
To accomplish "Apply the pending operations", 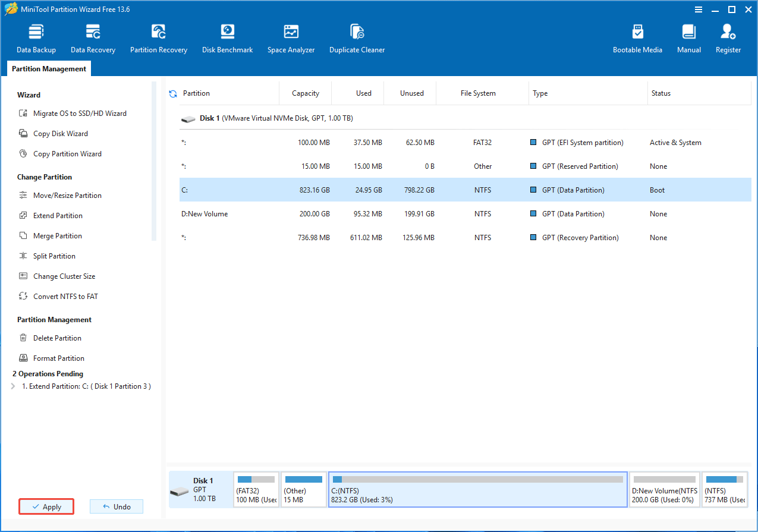I will 46,506.
